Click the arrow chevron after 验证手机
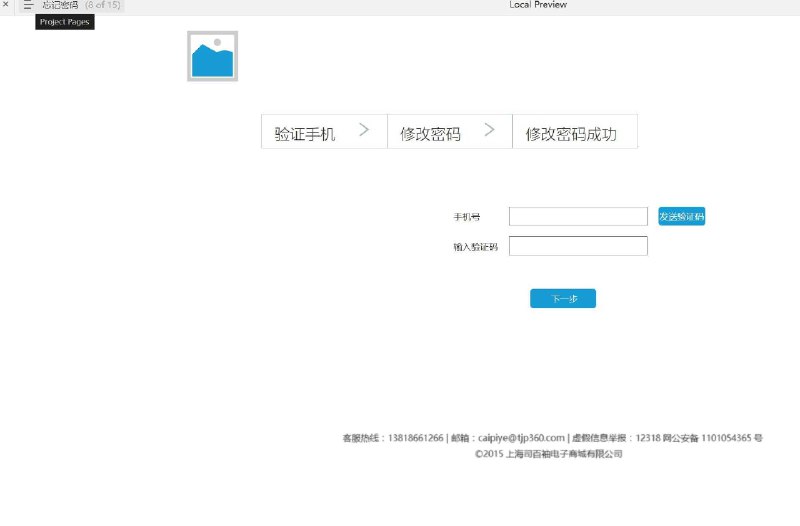Viewport: 800px width, 526px height. pos(364,130)
